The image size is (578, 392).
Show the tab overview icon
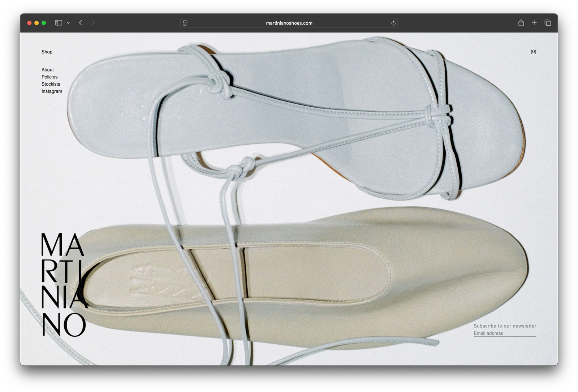548,23
